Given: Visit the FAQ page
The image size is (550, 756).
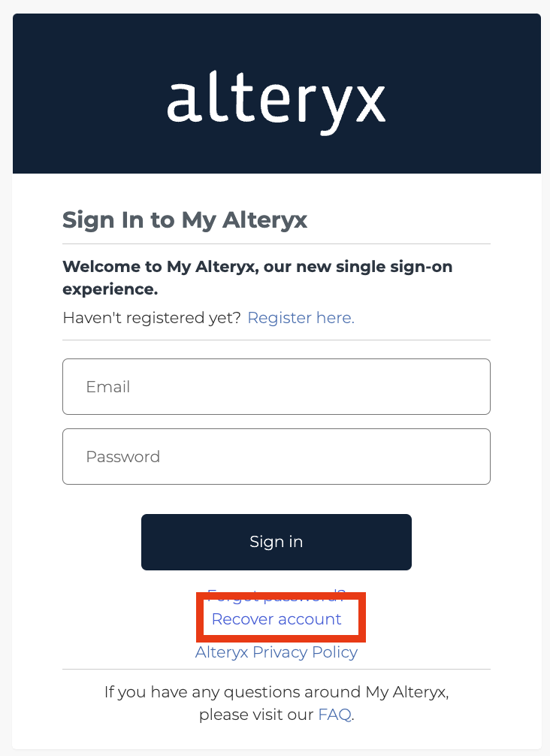Looking at the screenshot, I should [334, 714].
